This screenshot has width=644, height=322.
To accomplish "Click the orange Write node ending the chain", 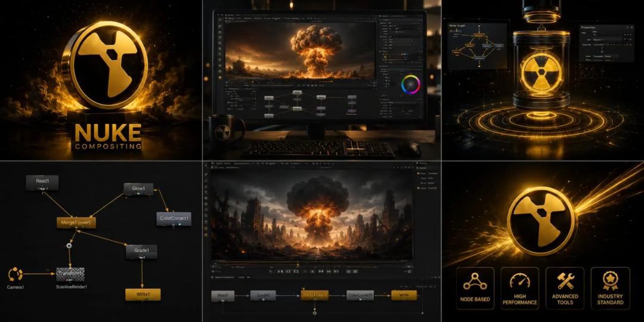I will point(404,295).
